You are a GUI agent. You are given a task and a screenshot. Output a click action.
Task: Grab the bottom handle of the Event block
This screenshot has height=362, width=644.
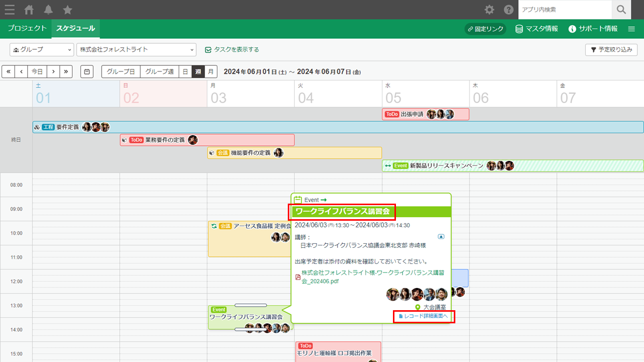pyautogui.click(x=251, y=329)
